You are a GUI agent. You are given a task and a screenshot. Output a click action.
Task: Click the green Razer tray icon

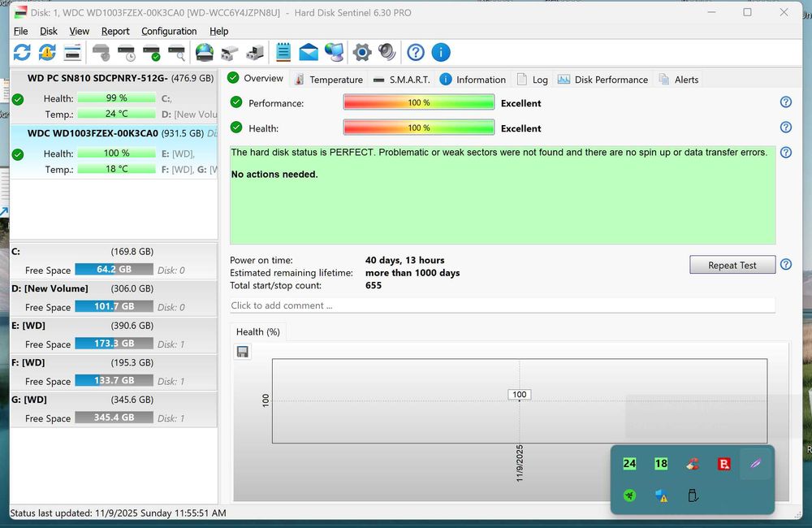coord(629,496)
